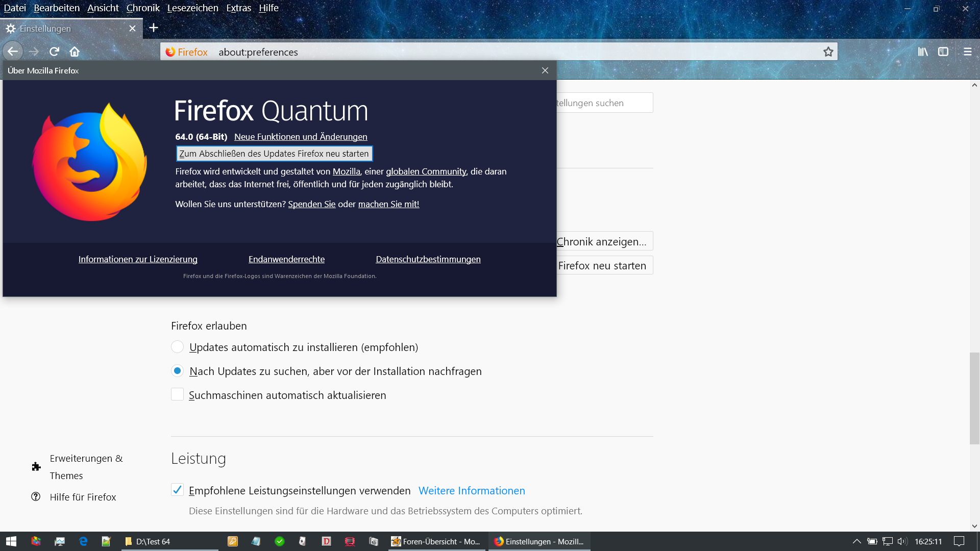
Task: Click scrollbar down arrow at bottom
Action: click(974, 526)
